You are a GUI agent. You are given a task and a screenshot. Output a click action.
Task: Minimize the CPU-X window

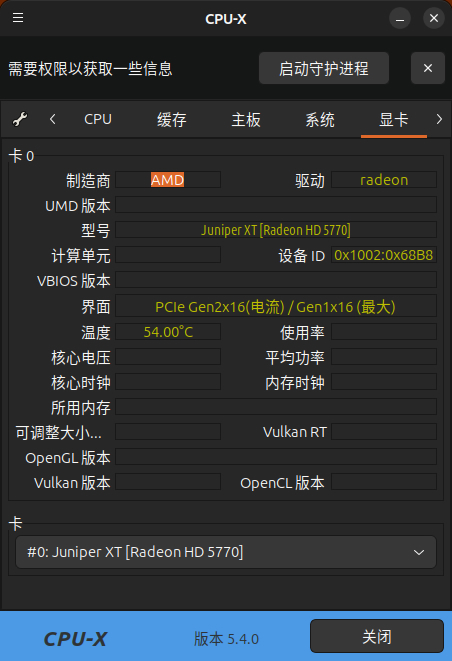coord(400,19)
